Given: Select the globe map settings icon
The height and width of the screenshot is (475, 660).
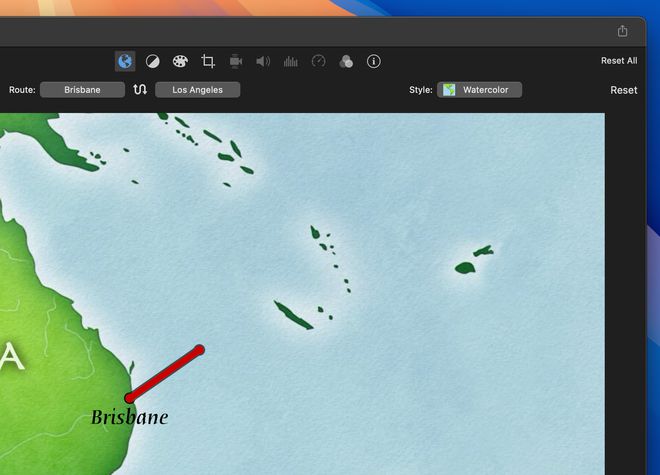Looking at the screenshot, I should pyautogui.click(x=125, y=61).
